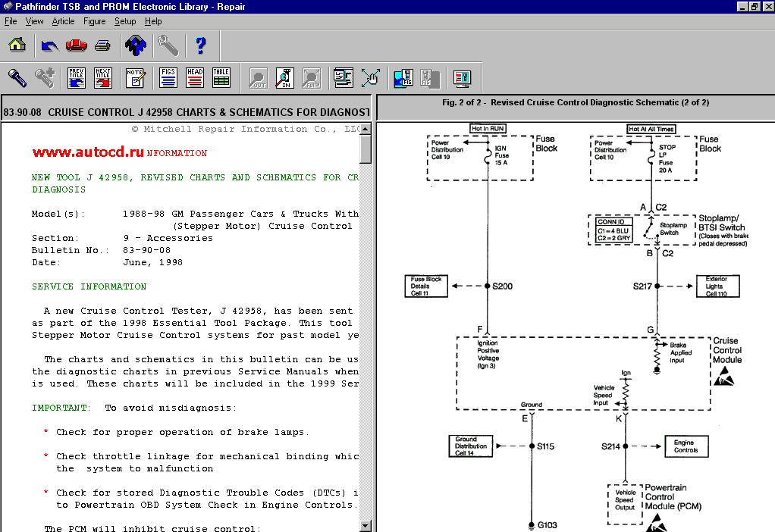Click the 'S214' splice label
Screen dimensions: 775x532
click(610, 446)
